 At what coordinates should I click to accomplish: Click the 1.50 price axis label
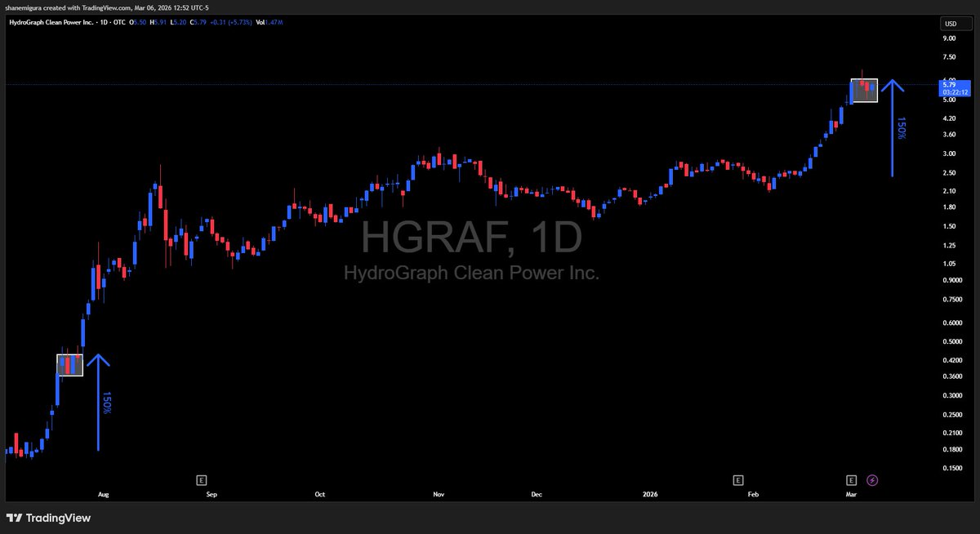pos(949,226)
